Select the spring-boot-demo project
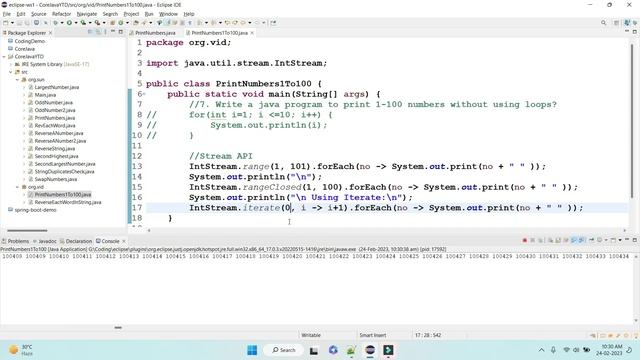 (x=36, y=210)
